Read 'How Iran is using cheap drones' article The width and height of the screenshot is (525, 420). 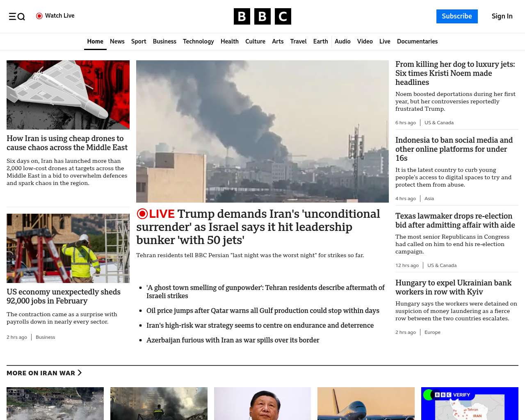tap(67, 143)
